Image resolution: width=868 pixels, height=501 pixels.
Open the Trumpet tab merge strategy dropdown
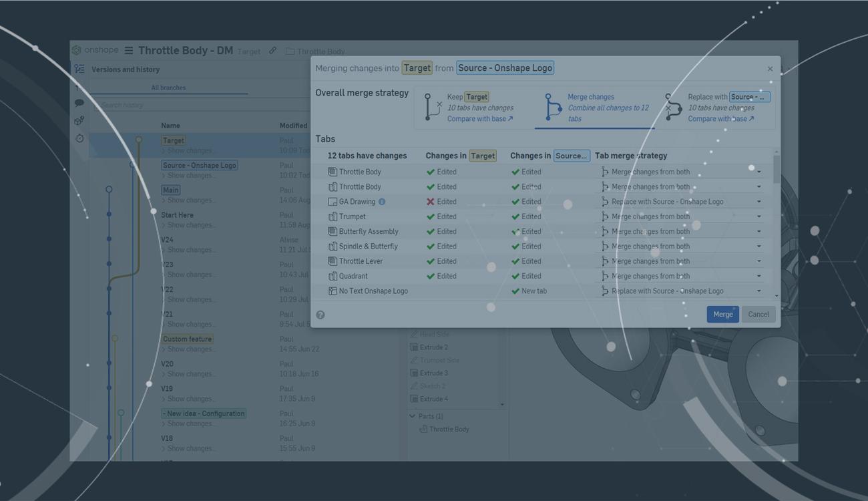758,216
